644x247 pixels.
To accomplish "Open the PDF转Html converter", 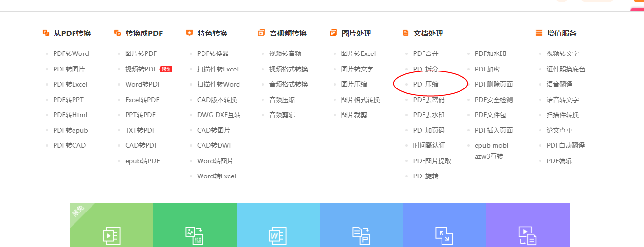I will [70, 115].
